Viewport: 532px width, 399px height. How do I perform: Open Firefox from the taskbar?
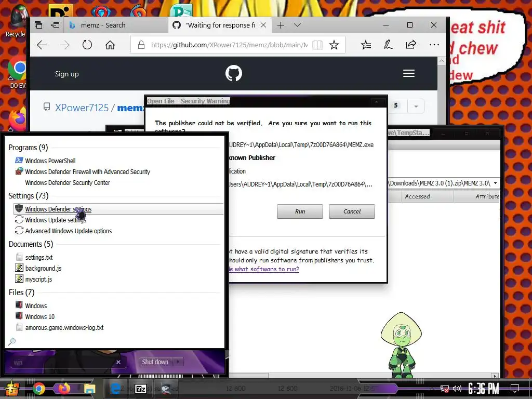pyautogui.click(x=63, y=389)
